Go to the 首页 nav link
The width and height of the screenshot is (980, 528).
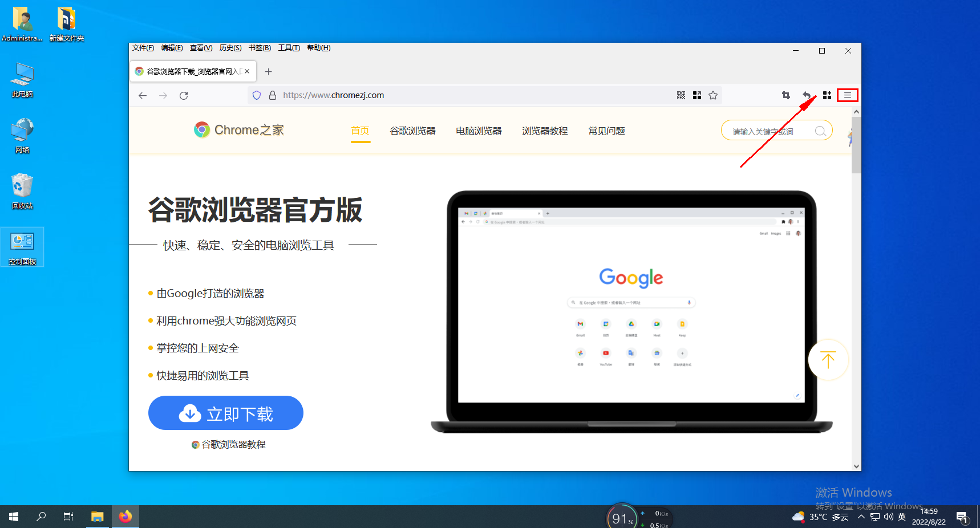361,131
